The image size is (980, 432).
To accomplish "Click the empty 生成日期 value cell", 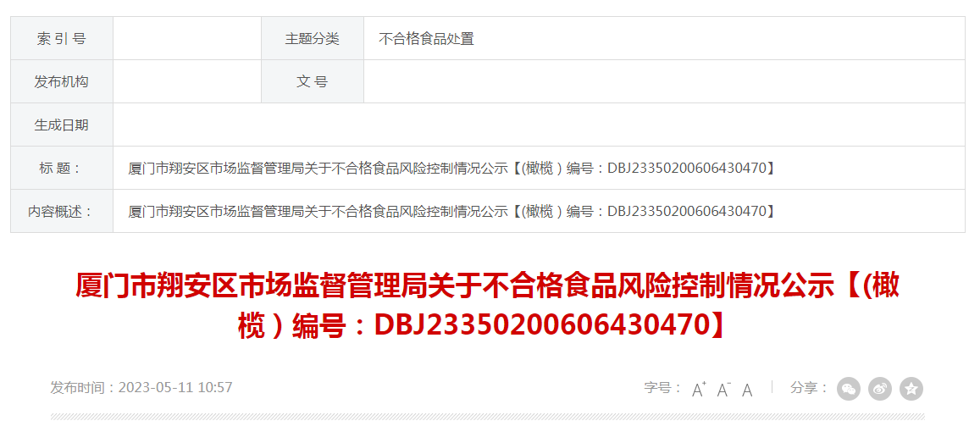I will click(x=540, y=125).
